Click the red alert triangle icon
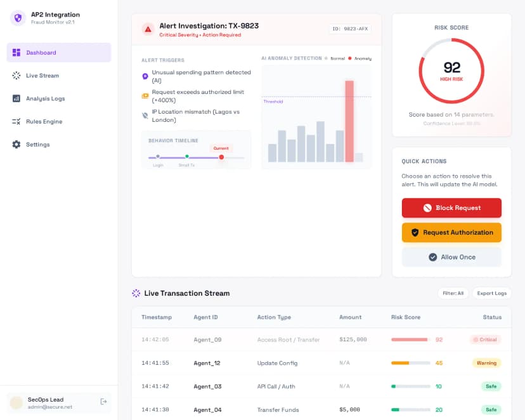Image resolution: width=525 pixels, height=420 pixels. 148,29
